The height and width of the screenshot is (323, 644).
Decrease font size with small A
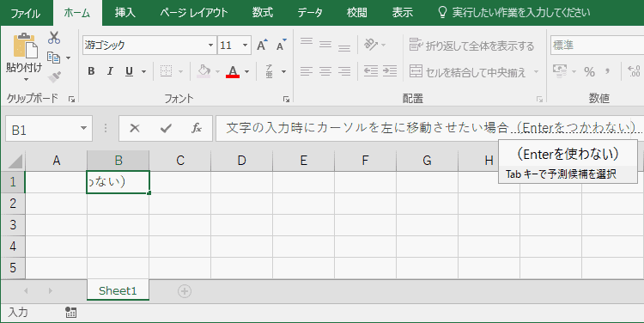282,46
